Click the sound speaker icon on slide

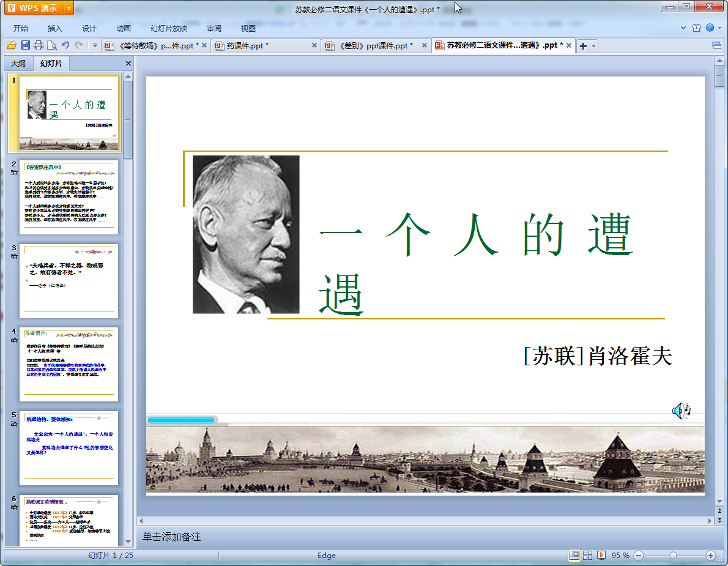(681, 411)
